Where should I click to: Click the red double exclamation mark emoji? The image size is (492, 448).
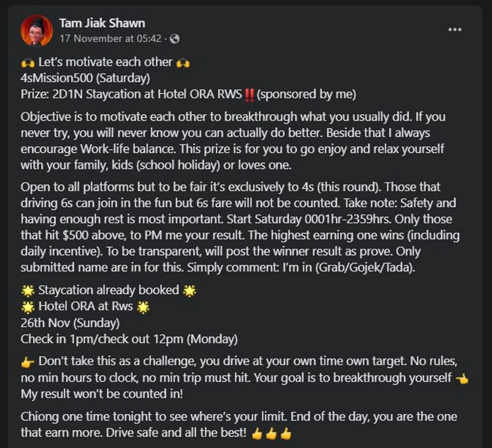(x=250, y=95)
